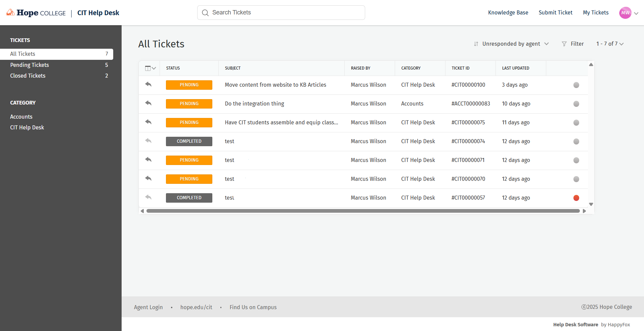Open Find Us on Campus link
This screenshot has height=331, width=644.
pos(253,307)
